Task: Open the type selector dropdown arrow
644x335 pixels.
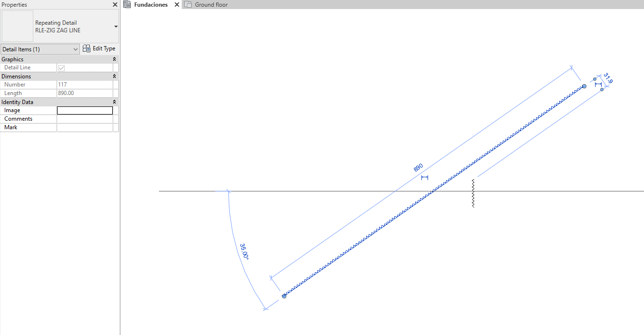Action: (x=116, y=27)
